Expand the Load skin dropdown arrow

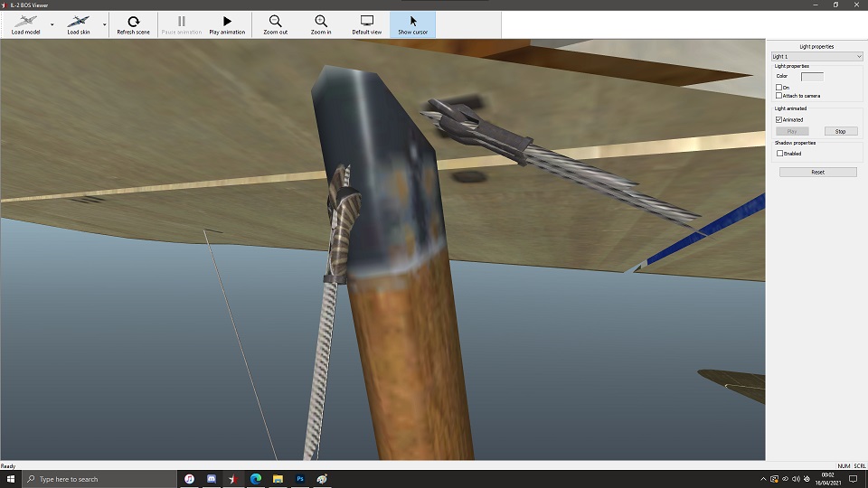(104, 25)
